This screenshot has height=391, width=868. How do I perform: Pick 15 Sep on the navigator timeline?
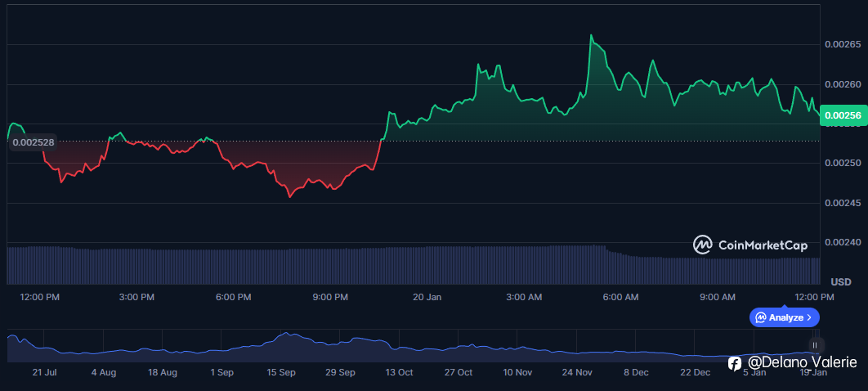281,372
